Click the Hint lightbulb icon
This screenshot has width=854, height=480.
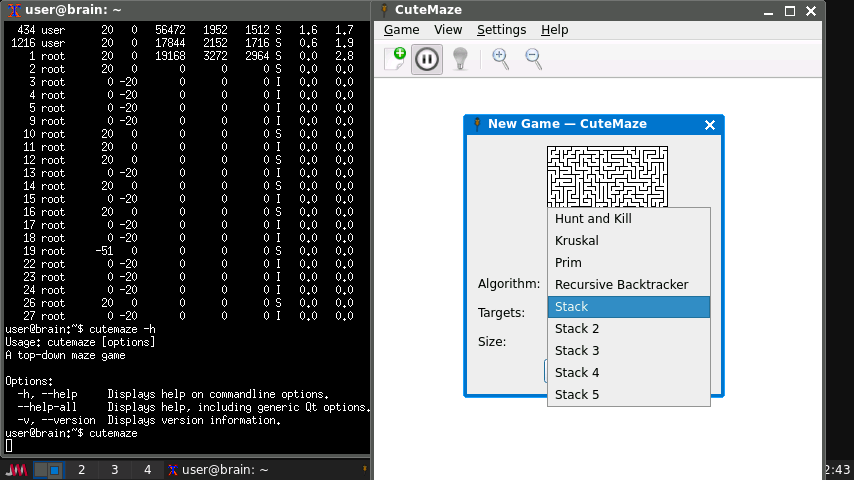click(460, 59)
